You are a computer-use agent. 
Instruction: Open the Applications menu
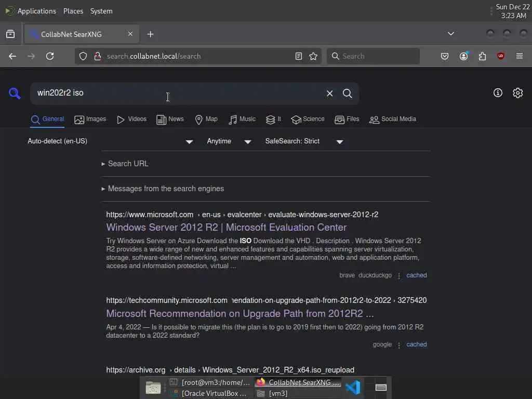pos(31,11)
